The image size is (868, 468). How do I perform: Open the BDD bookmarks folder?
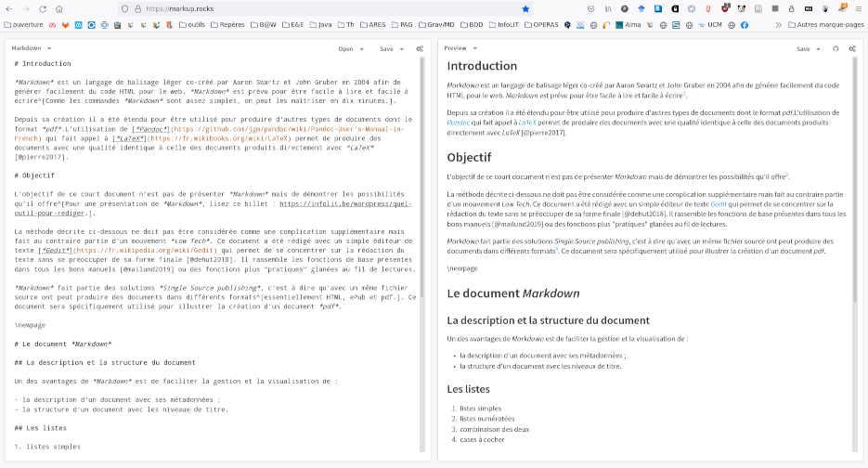point(472,25)
